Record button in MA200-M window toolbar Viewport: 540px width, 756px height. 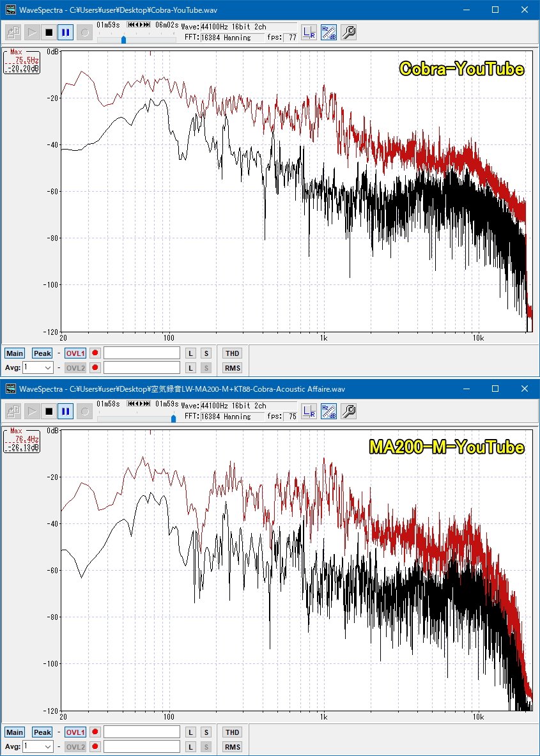84,412
